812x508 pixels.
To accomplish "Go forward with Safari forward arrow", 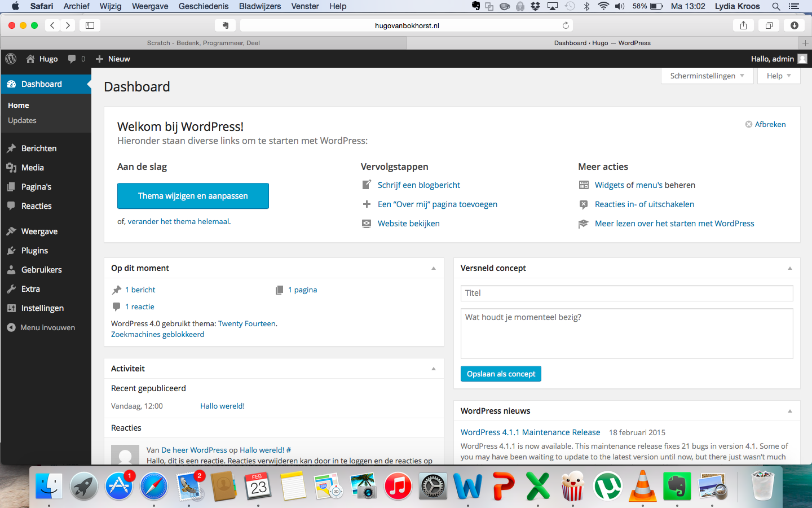I will pyautogui.click(x=68, y=25).
